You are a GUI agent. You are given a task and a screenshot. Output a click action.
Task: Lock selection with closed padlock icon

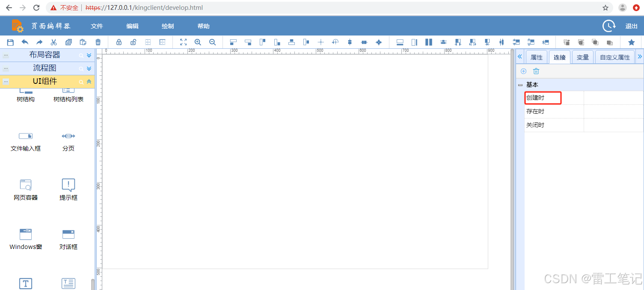tap(119, 42)
